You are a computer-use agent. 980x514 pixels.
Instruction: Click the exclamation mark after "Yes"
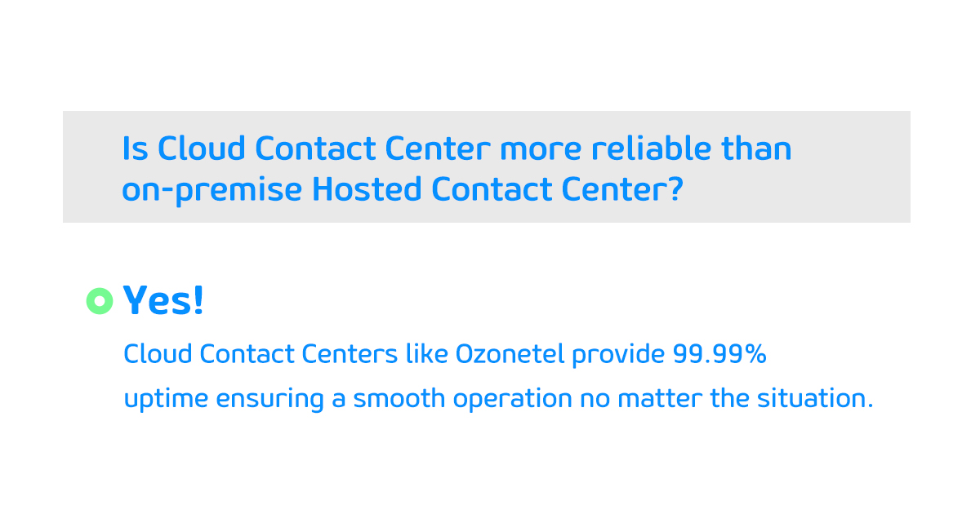[198, 301]
